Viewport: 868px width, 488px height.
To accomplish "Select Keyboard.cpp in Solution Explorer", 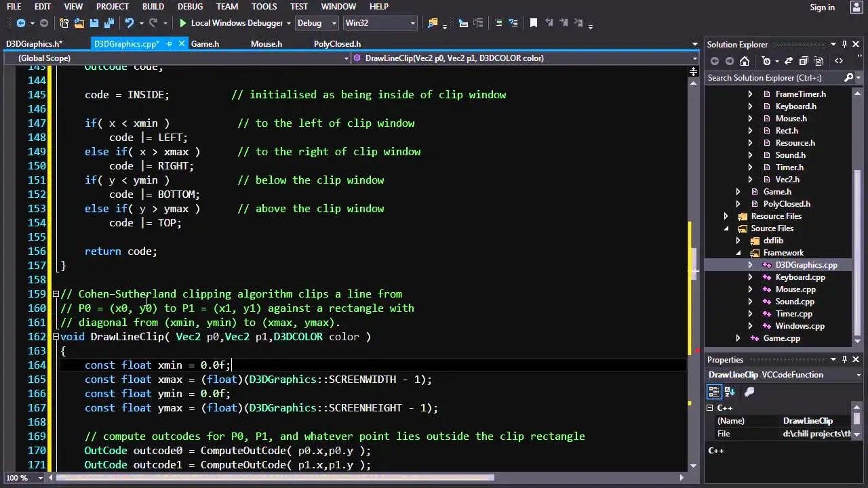I will tap(800, 277).
